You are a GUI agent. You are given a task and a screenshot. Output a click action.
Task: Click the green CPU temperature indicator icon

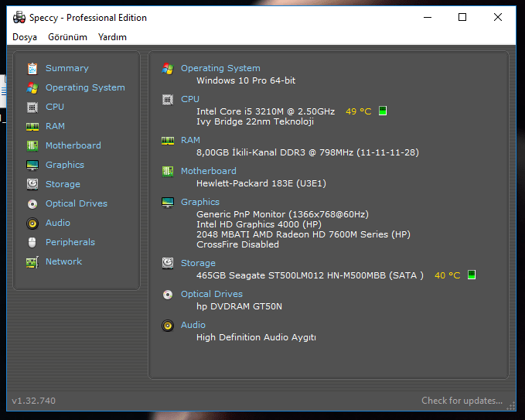click(383, 111)
